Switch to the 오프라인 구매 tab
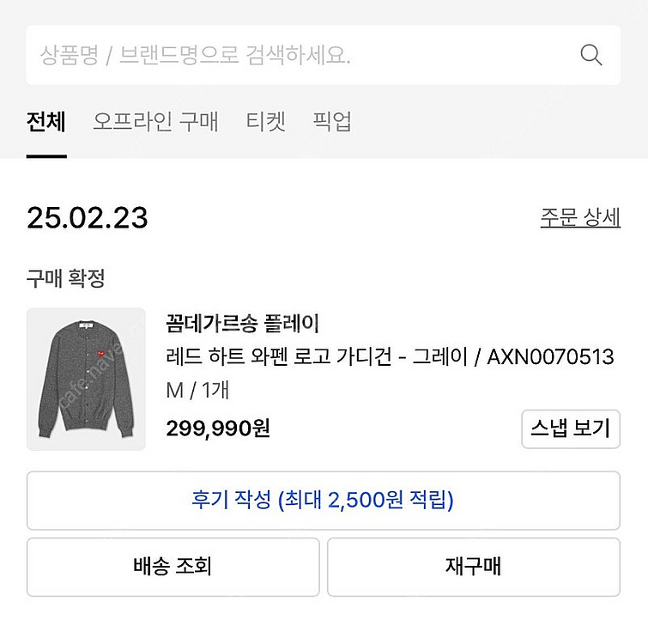The height and width of the screenshot is (644, 648). (155, 122)
